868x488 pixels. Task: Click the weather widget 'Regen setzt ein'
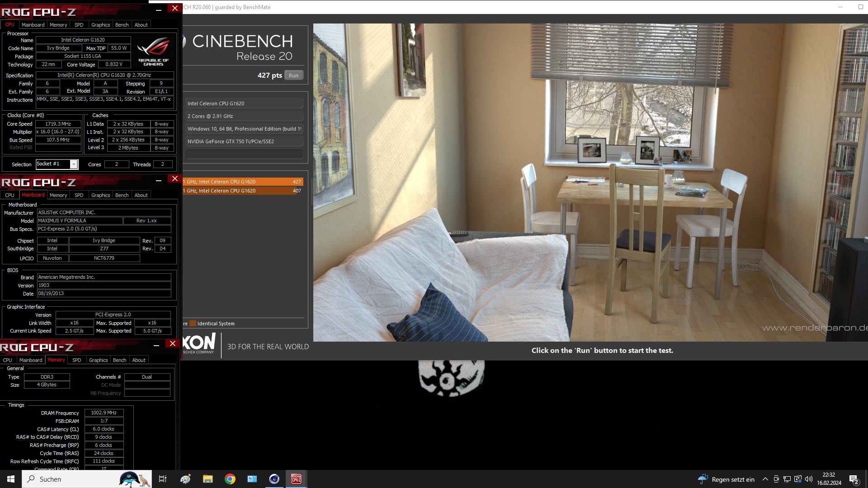[726, 479]
